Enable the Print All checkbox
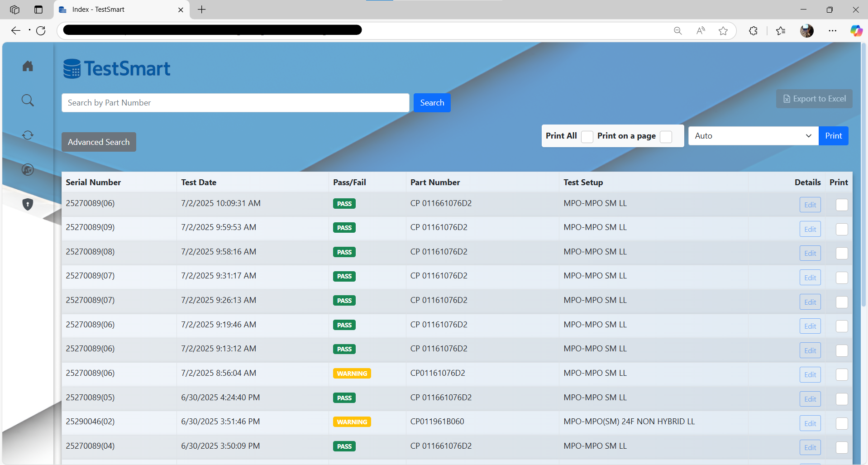868x465 pixels. click(587, 137)
